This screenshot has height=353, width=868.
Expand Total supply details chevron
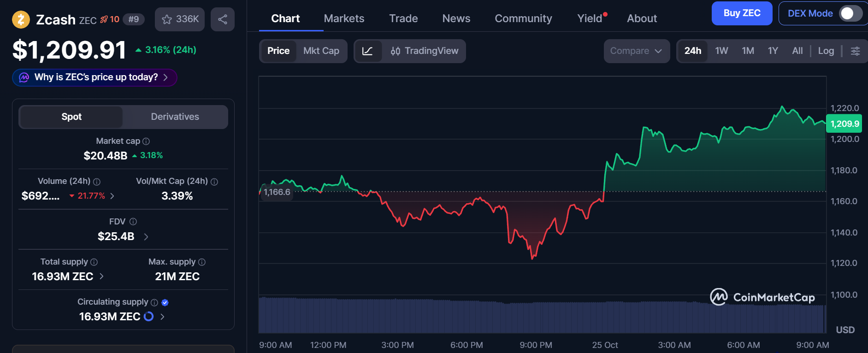click(x=101, y=277)
